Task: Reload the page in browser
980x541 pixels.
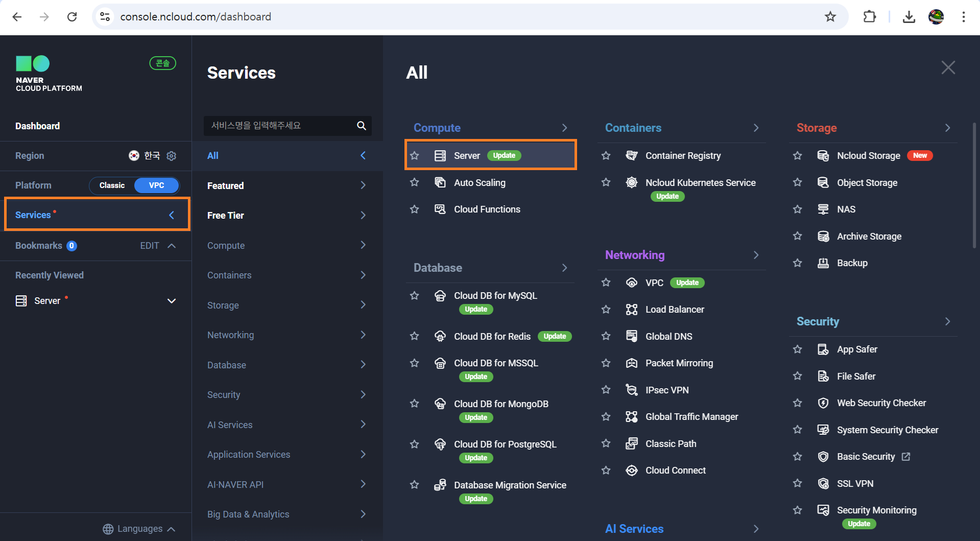Action: tap(72, 17)
